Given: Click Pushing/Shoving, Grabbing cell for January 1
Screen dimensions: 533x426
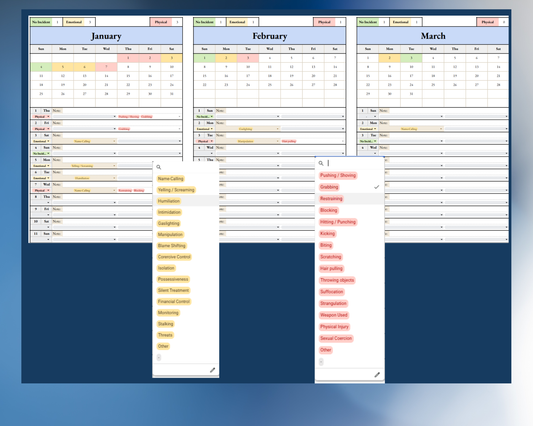Looking at the screenshot, I should coord(149,117).
